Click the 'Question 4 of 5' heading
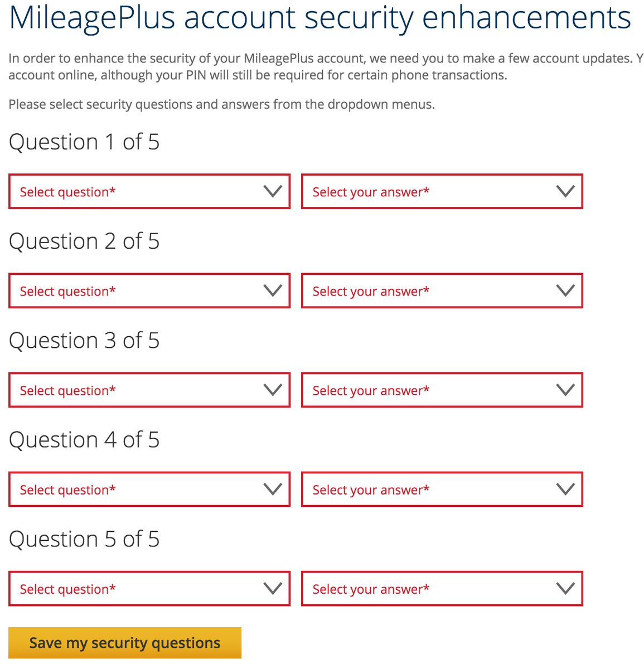Screen dimensions: 644x669 pyautogui.click(x=84, y=440)
